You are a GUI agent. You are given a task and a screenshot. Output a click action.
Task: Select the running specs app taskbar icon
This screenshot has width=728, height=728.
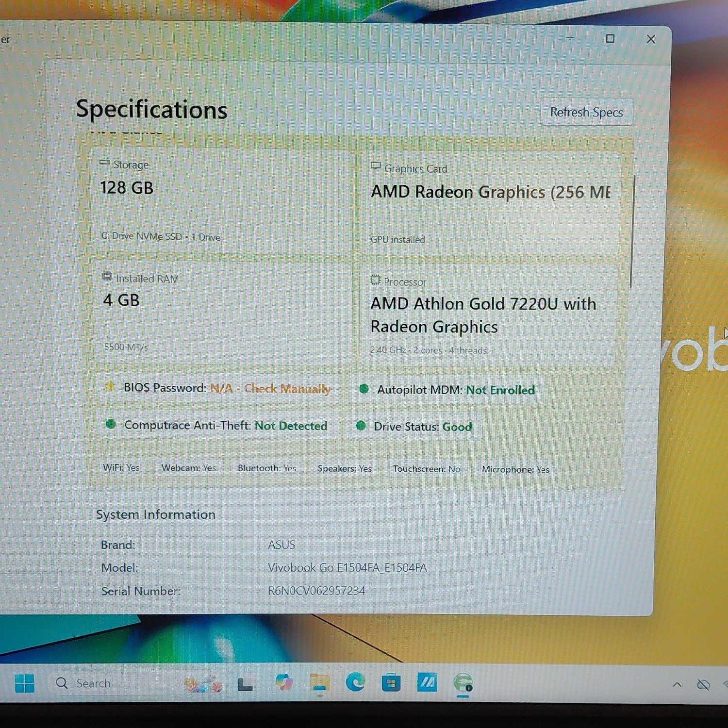pyautogui.click(x=463, y=683)
